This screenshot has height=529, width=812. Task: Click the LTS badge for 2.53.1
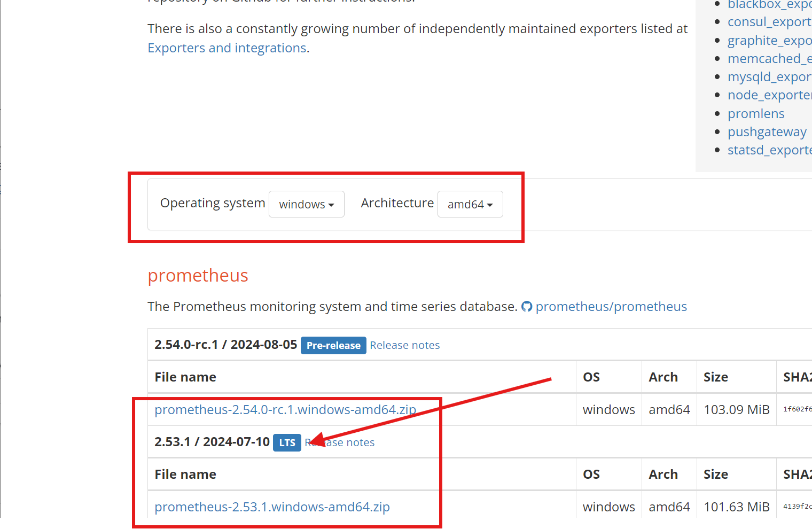287,443
